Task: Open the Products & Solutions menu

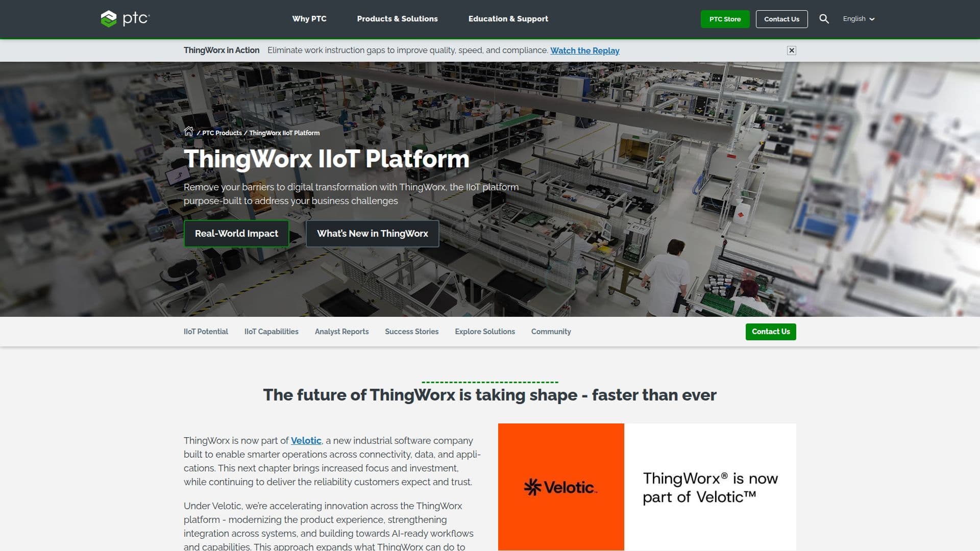Action: (397, 19)
